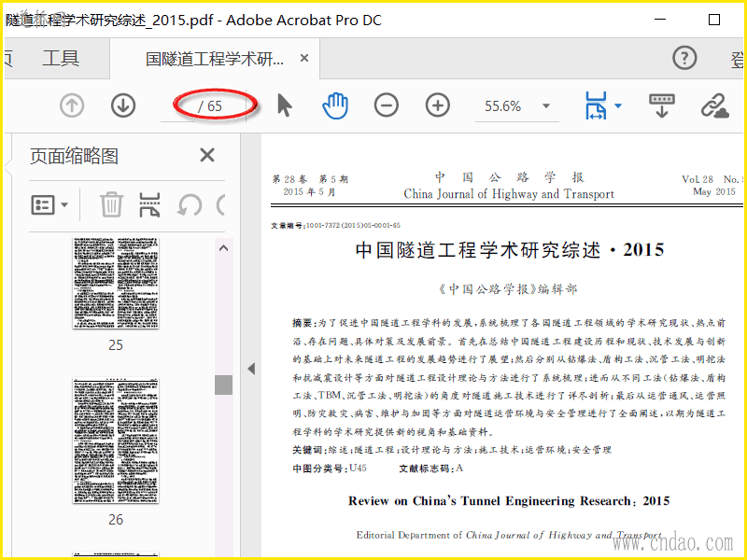
Task: Open the help question mark icon
Action: [684, 58]
